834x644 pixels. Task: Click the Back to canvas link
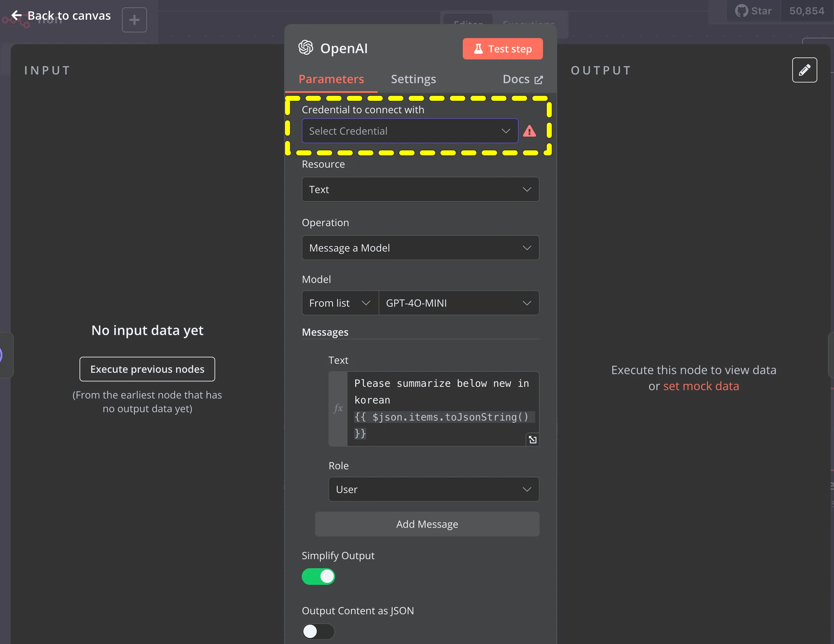point(61,15)
